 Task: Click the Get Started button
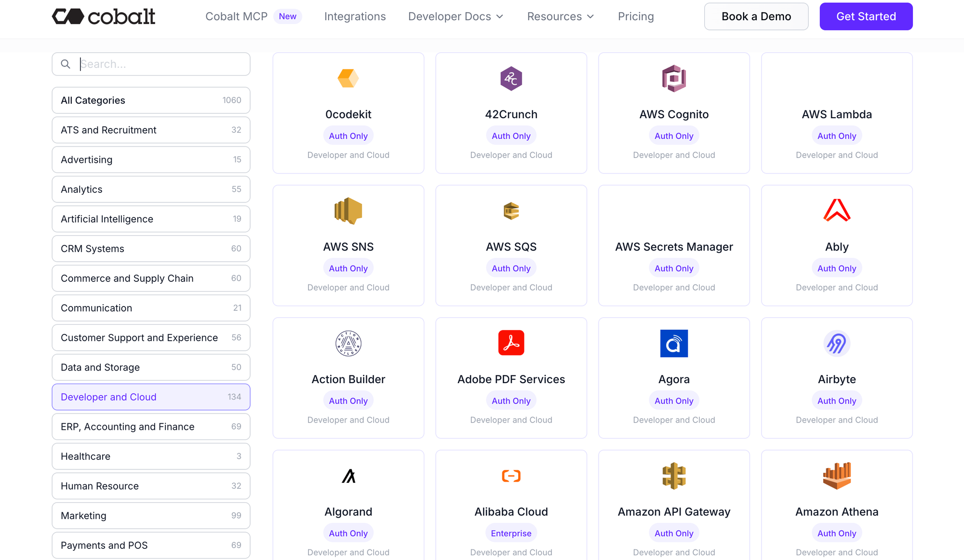click(x=866, y=16)
